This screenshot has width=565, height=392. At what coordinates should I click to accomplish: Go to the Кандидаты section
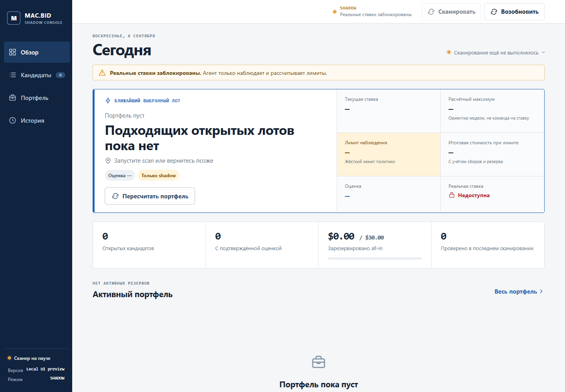(x=37, y=75)
